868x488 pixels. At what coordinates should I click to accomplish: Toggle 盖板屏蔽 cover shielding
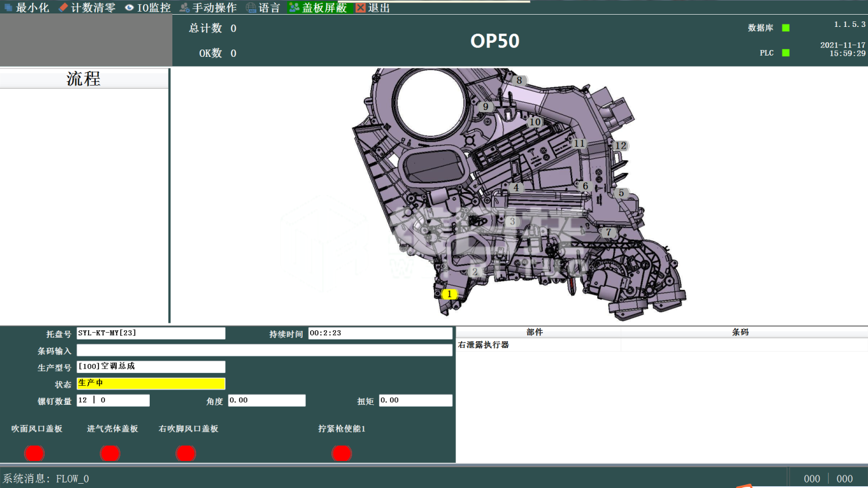317,8
